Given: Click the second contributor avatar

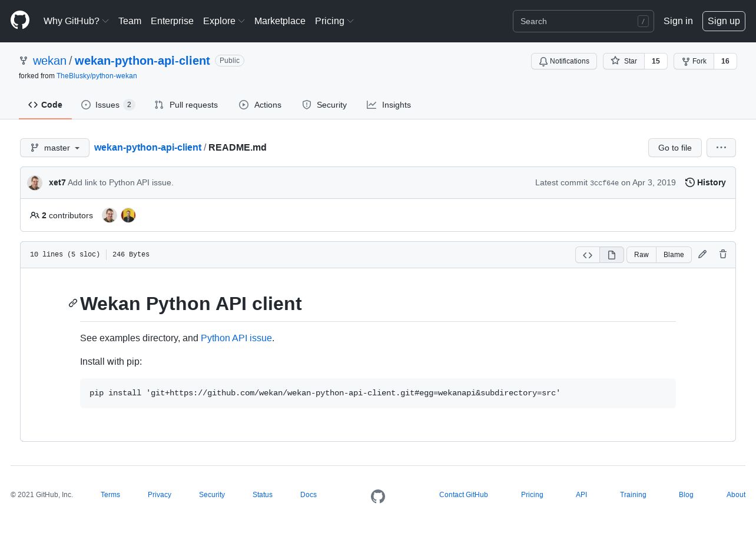Looking at the screenshot, I should [128, 215].
